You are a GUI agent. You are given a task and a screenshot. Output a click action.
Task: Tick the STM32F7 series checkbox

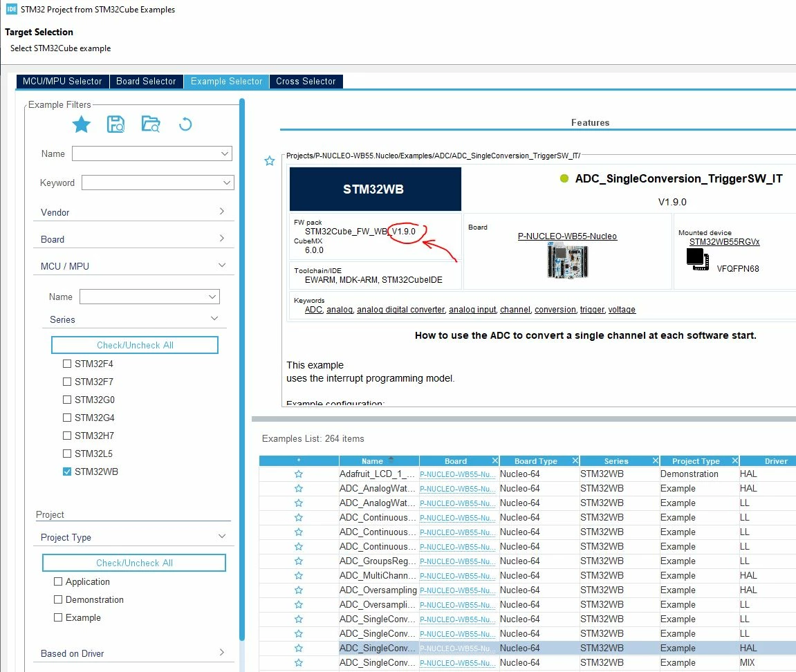point(67,382)
